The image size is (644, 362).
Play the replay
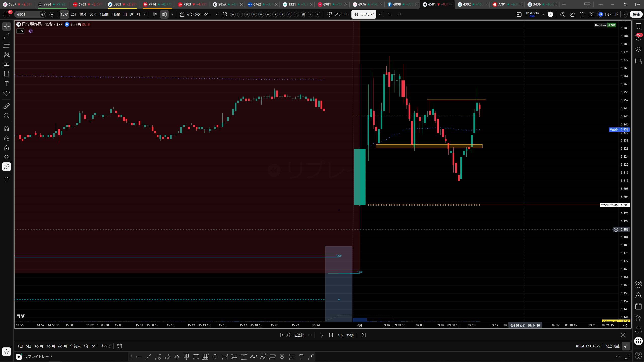[x=321, y=335]
